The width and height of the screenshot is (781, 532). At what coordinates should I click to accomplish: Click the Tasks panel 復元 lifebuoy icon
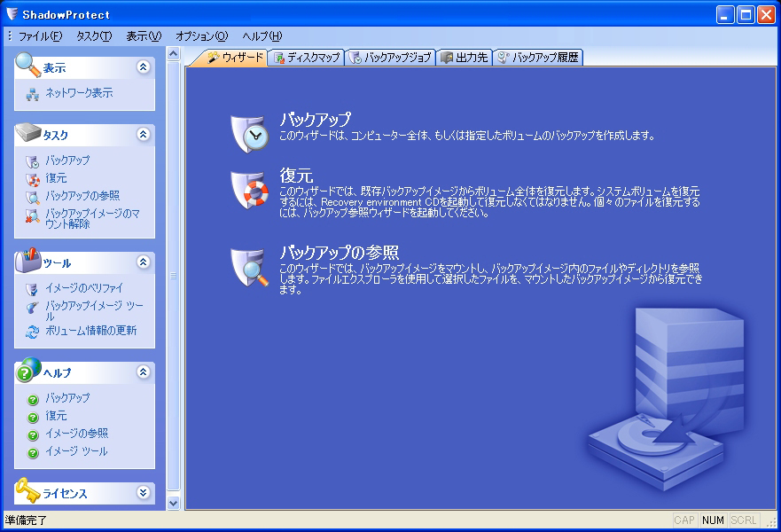point(33,179)
